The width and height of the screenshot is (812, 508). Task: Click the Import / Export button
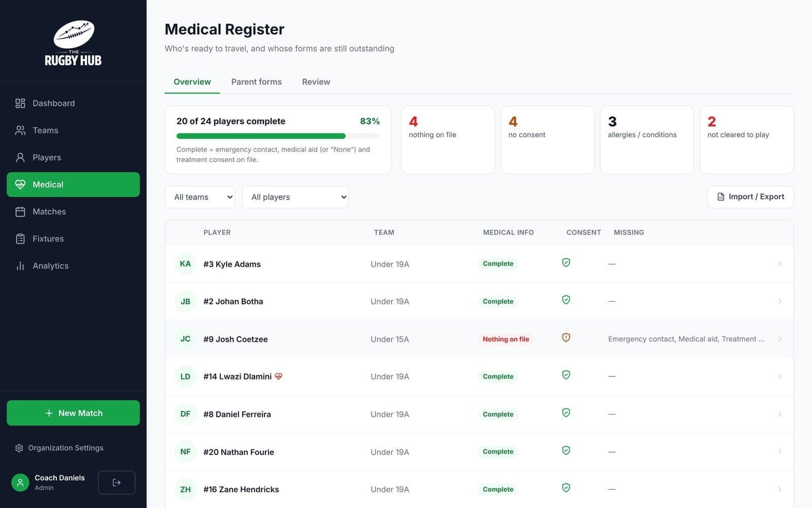coord(750,197)
